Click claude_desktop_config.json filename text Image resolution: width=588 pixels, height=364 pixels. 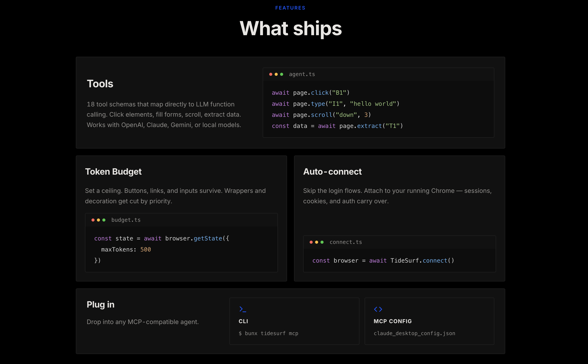tap(414, 333)
